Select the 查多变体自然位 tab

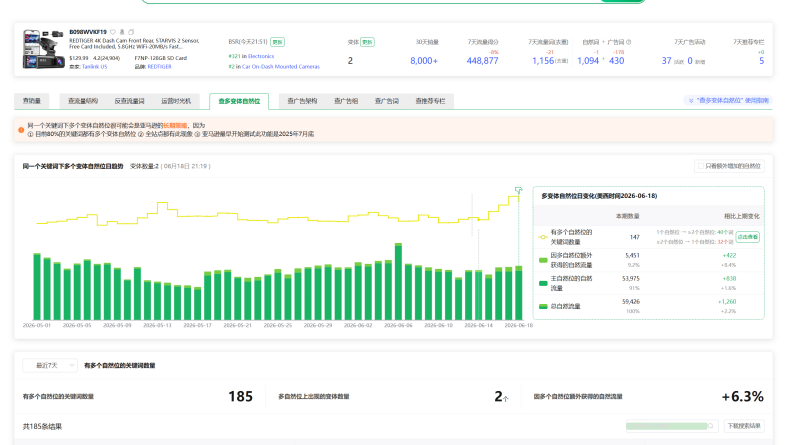click(x=239, y=101)
